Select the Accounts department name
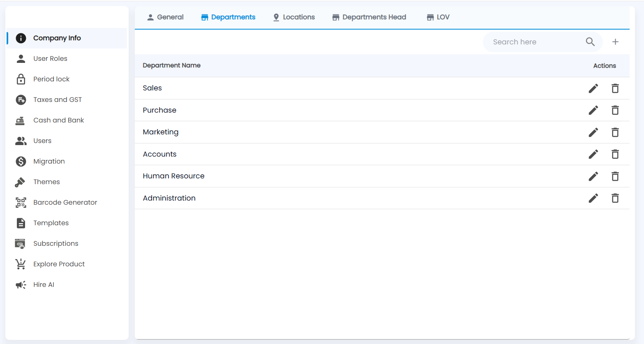 [x=160, y=154]
